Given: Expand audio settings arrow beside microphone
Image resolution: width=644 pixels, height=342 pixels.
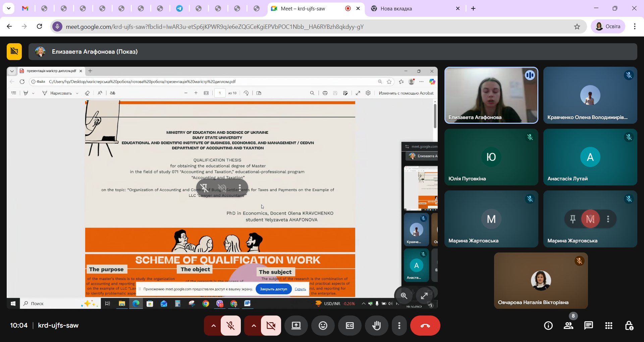Looking at the screenshot, I should click(x=213, y=326).
